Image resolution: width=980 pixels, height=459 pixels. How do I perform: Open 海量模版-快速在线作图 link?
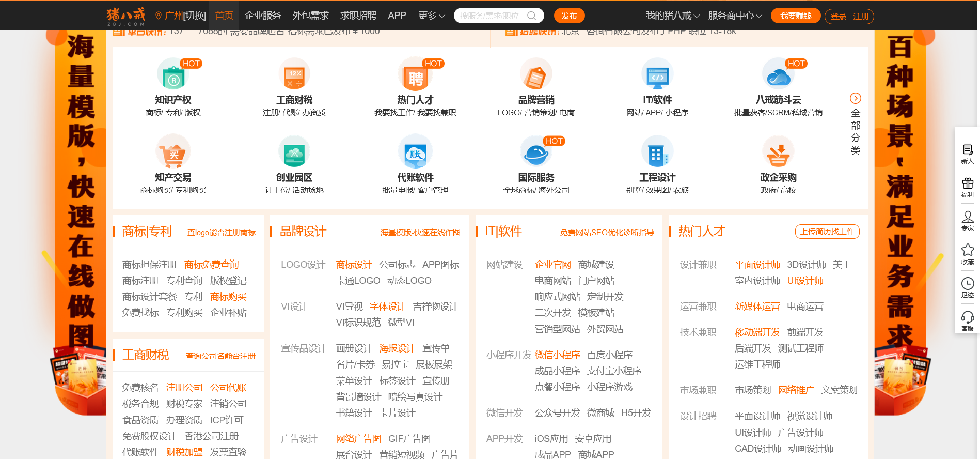click(420, 232)
